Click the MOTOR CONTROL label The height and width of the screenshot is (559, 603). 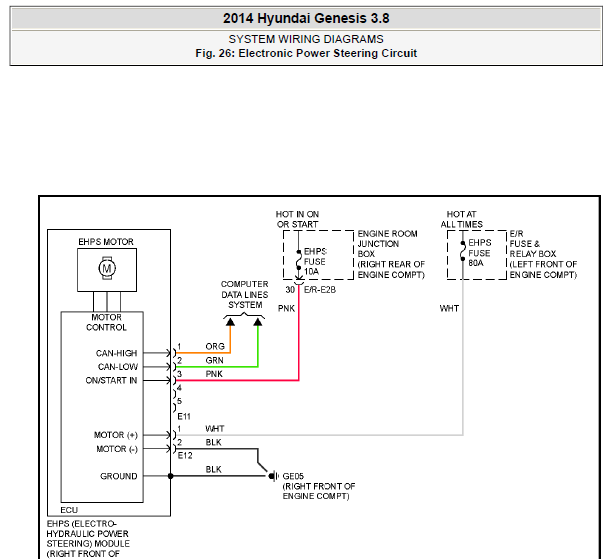click(106, 322)
